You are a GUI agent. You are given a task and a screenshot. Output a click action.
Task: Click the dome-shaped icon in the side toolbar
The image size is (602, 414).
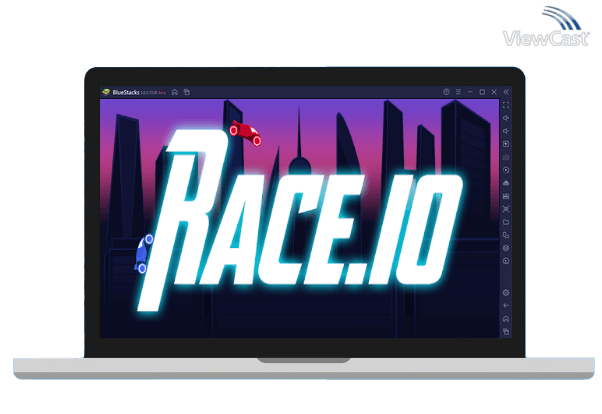click(506, 183)
